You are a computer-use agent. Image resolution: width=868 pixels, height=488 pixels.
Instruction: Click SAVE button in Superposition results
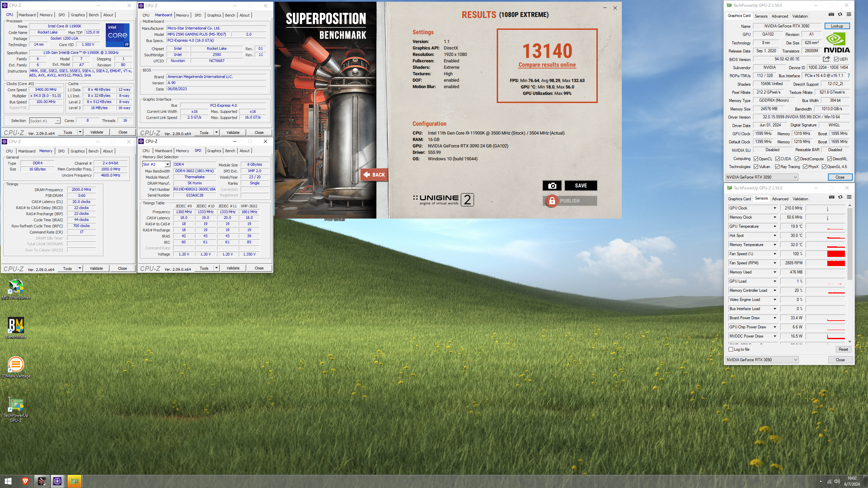tap(581, 185)
